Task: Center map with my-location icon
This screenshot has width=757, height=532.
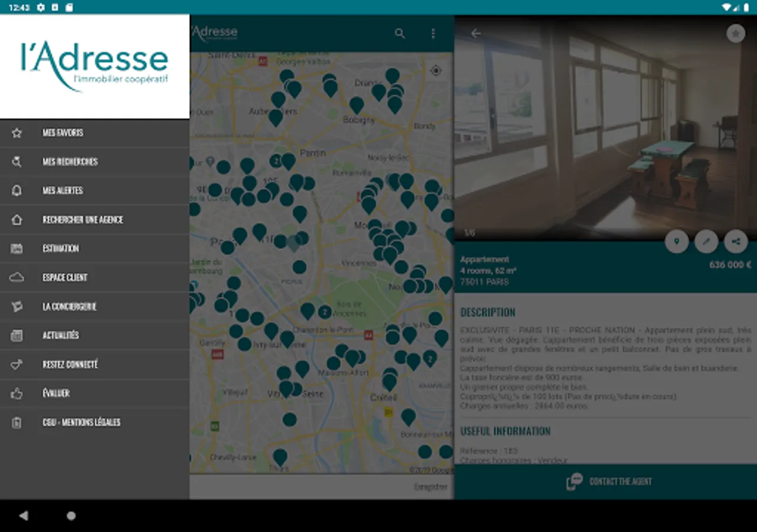Action: tap(436, 71)
